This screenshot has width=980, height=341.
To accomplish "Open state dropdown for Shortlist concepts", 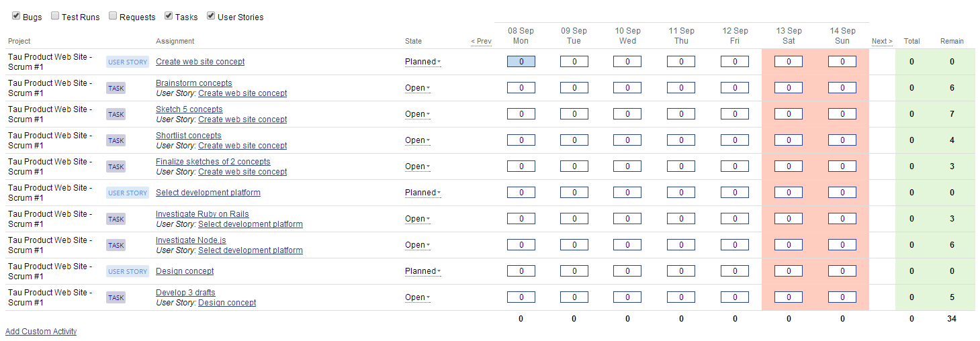I will click(417, 140).
